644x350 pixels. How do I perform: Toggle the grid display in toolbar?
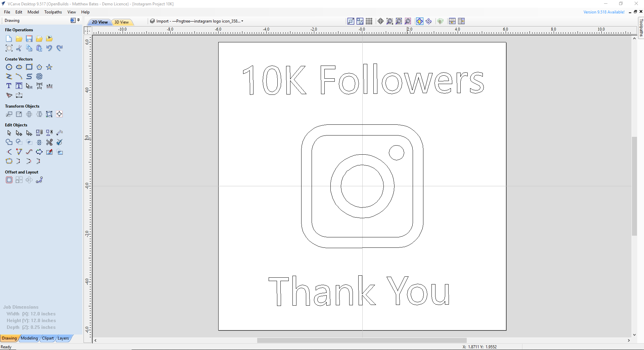pyautogui.click(x=369, y=21)
